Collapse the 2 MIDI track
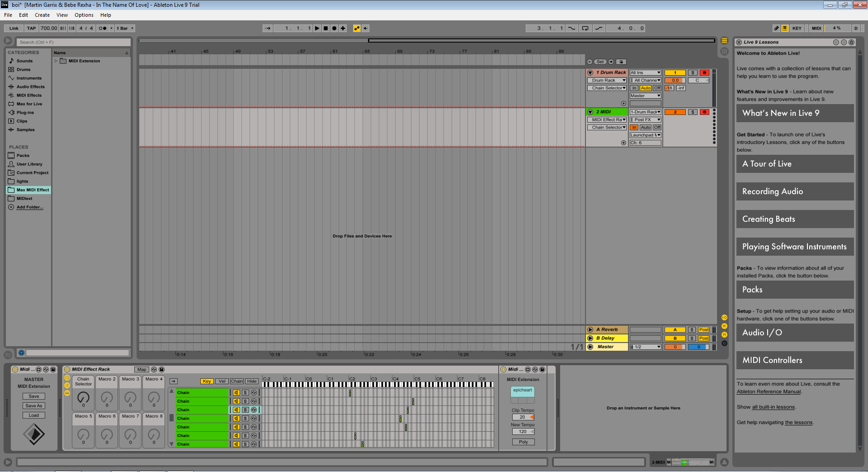Screen dimensions: 868x472 590,112
